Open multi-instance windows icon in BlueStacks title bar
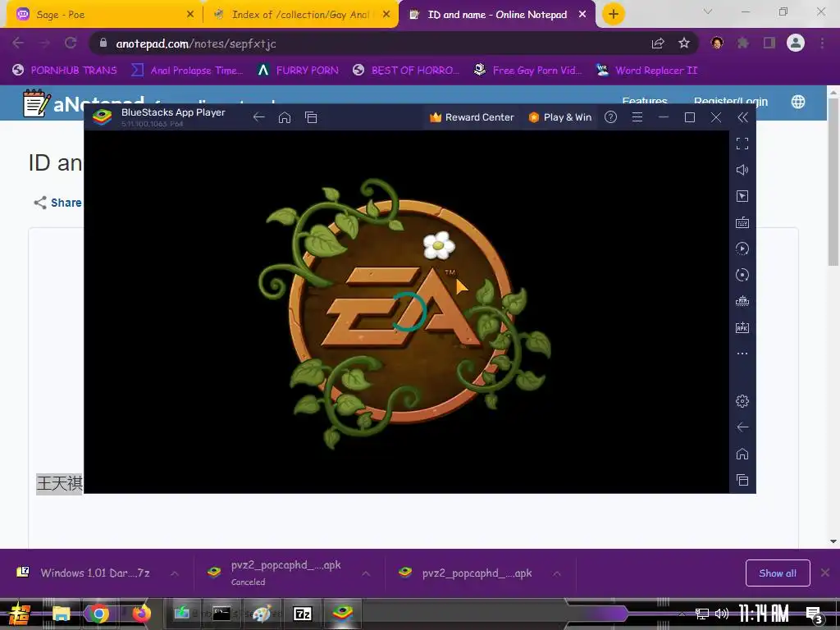 point(311,117)
